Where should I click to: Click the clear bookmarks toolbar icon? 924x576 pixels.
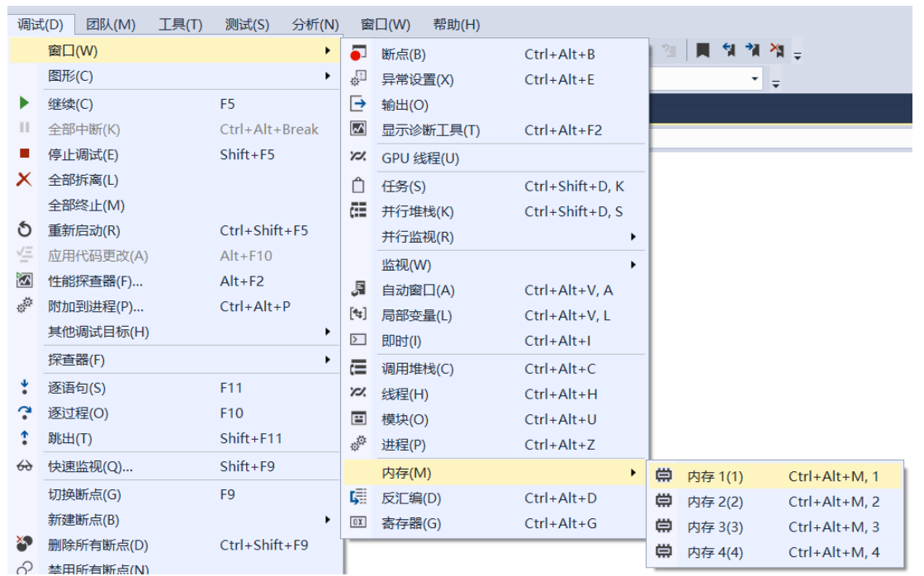tap(777, 50)
